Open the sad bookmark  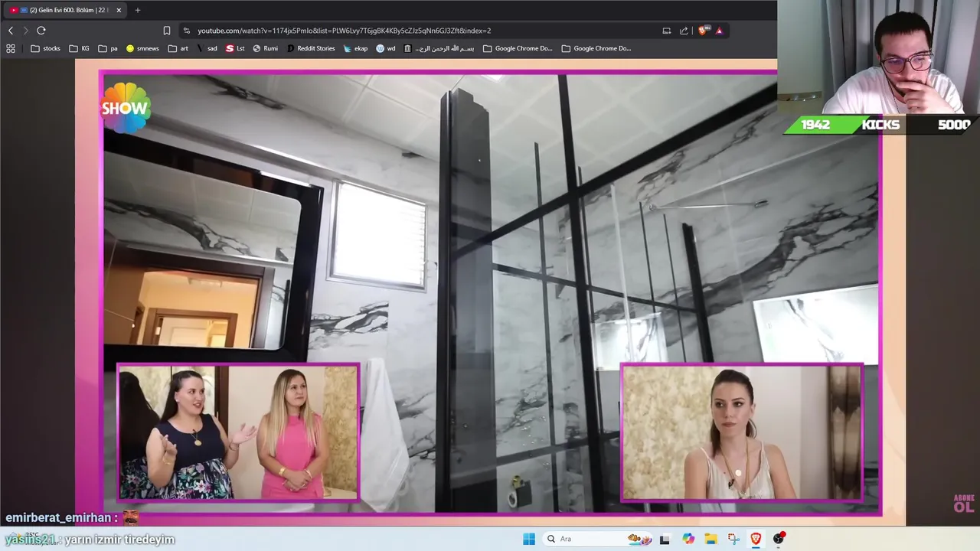[207, 48]
